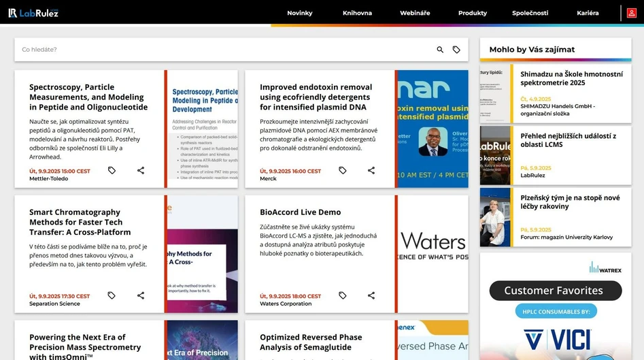Screen dimensions: 644x360
Task: Click date 'Čt, 4.9.2025' on Shimadzu item
Action: tap(536, 99)
